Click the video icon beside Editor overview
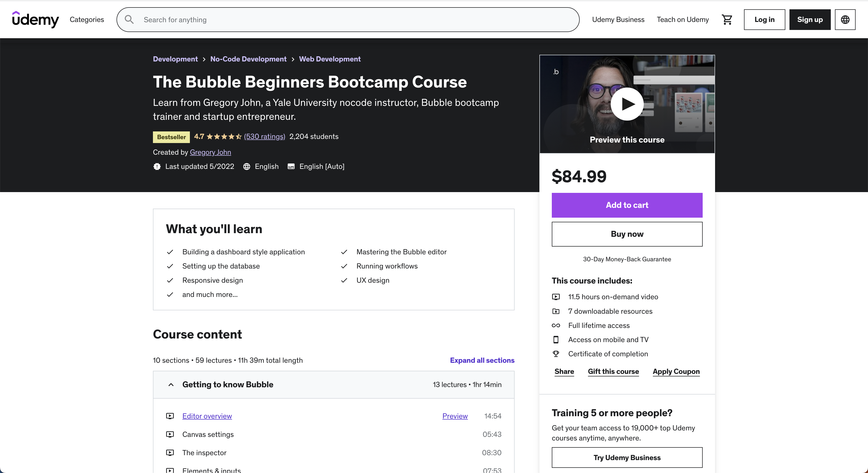This screenshot has width=868, height=473. pos(170,416)
